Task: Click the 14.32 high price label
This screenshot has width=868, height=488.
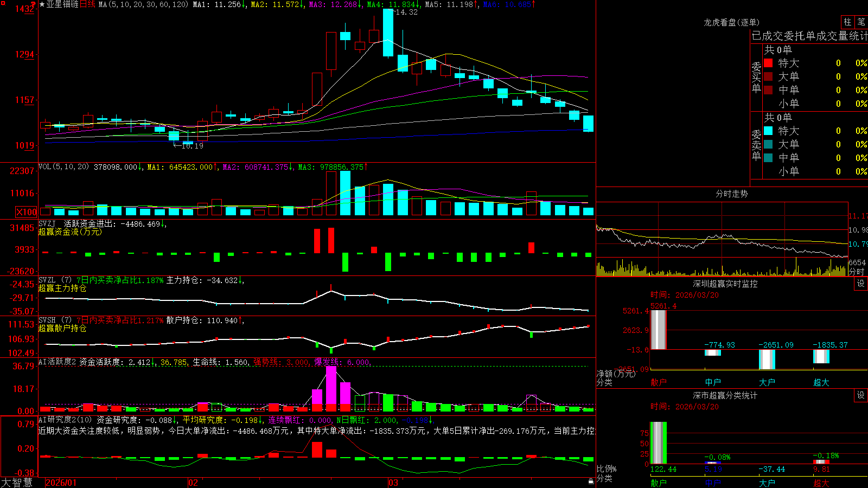Action: pyautogui.click(x=406, y=12)
